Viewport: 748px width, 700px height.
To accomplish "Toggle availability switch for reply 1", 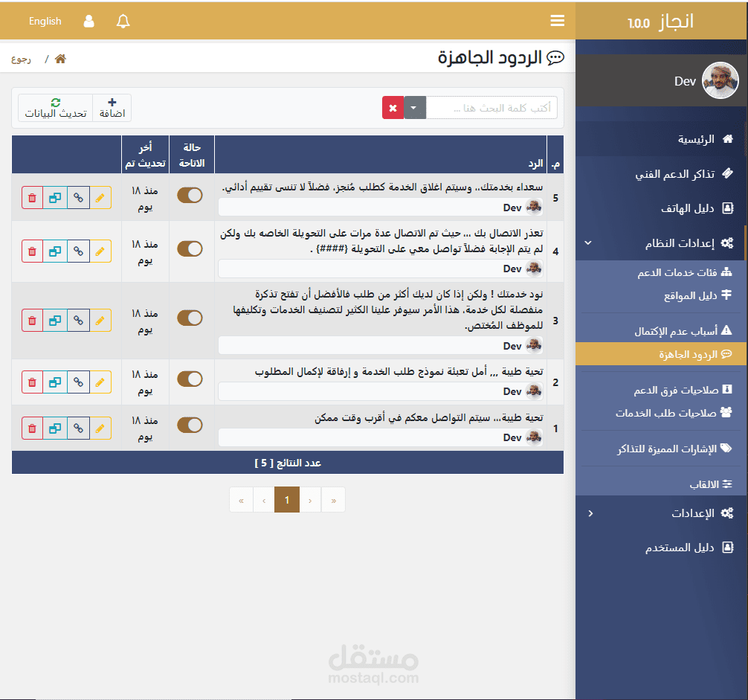I will (x=190, y=425).
